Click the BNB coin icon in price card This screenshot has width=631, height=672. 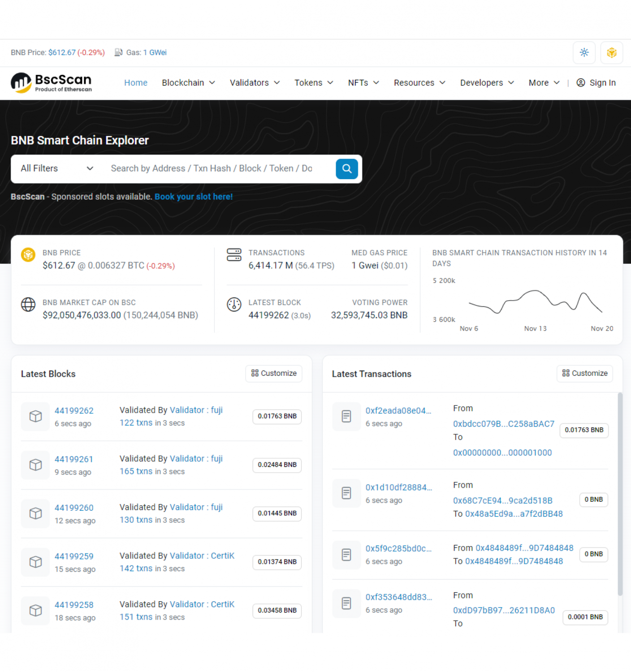click(x=28, y=254)
